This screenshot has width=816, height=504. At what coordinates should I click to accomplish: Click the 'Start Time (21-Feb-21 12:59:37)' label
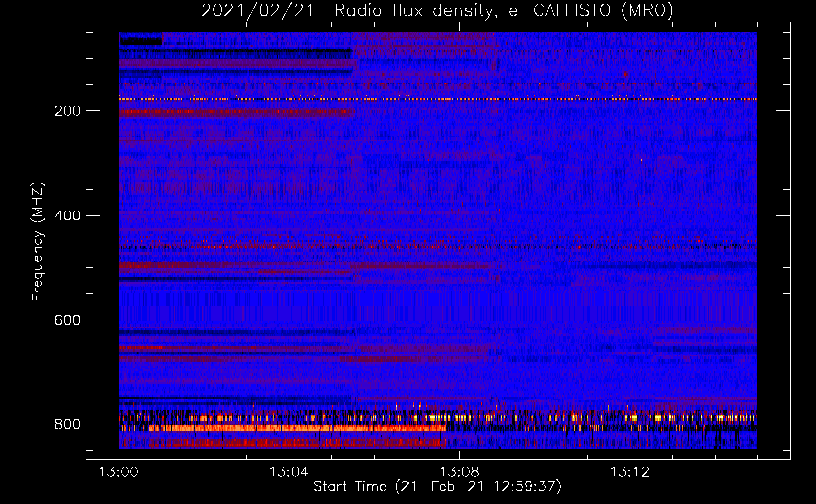coord(437,487)
